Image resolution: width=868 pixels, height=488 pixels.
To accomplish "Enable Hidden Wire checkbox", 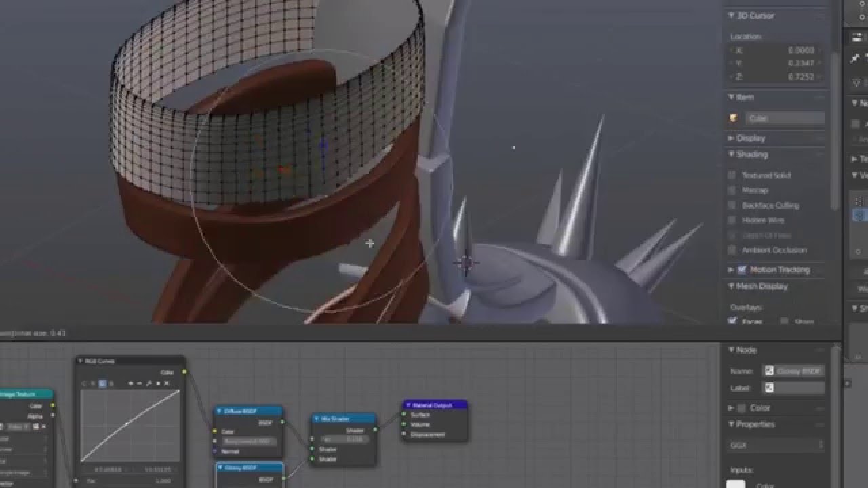I will pos(732,220).
